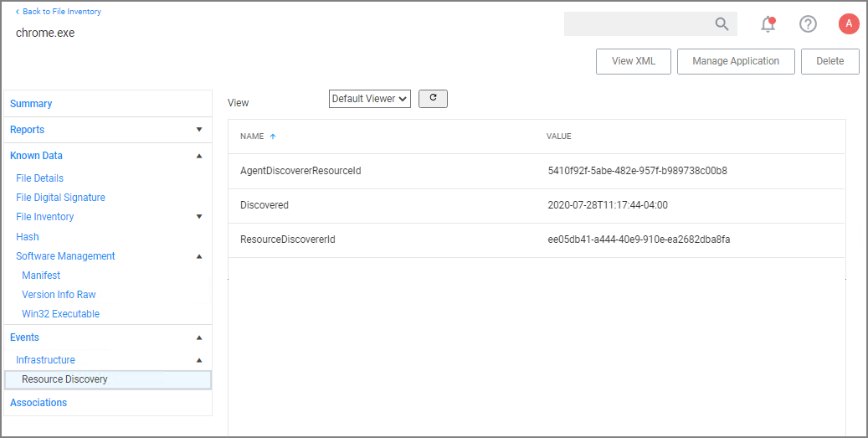
Task: Collapse the Known Data section
Action: [x=199, y=156]
